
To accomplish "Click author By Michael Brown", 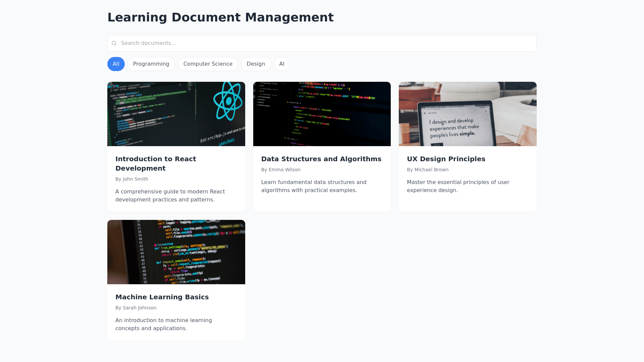I will [x=427, y=170].
